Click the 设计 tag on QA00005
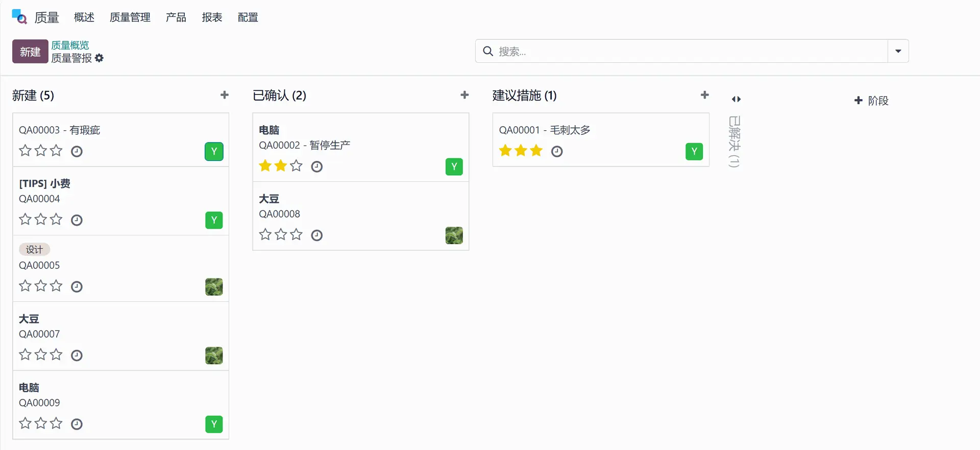This screenshot has height=450, width=980. click(x=34, y=249)
